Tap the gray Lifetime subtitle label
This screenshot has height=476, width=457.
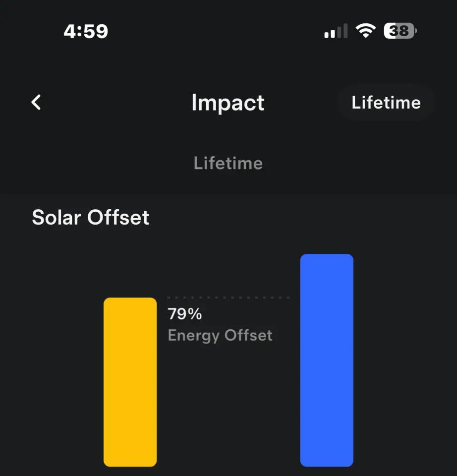[x=228, y=163]
